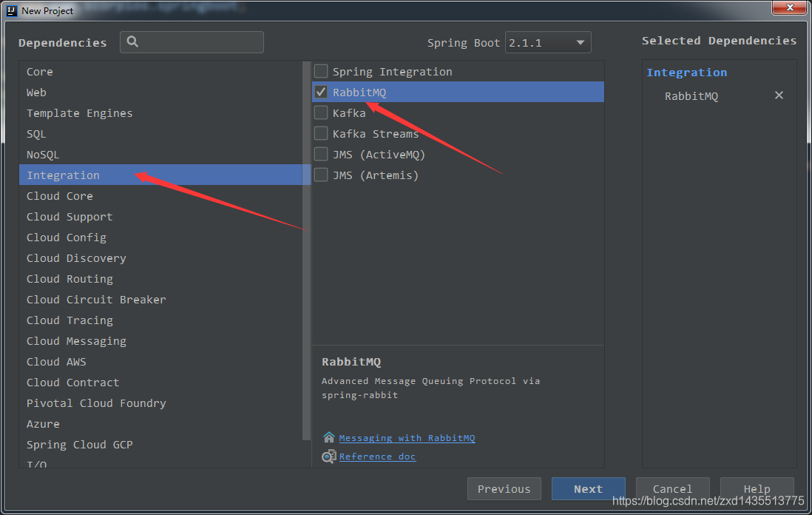Screen dimensions: 812x515
Task: Click the home icon beside Messaging guide
Action: point(329,438)
